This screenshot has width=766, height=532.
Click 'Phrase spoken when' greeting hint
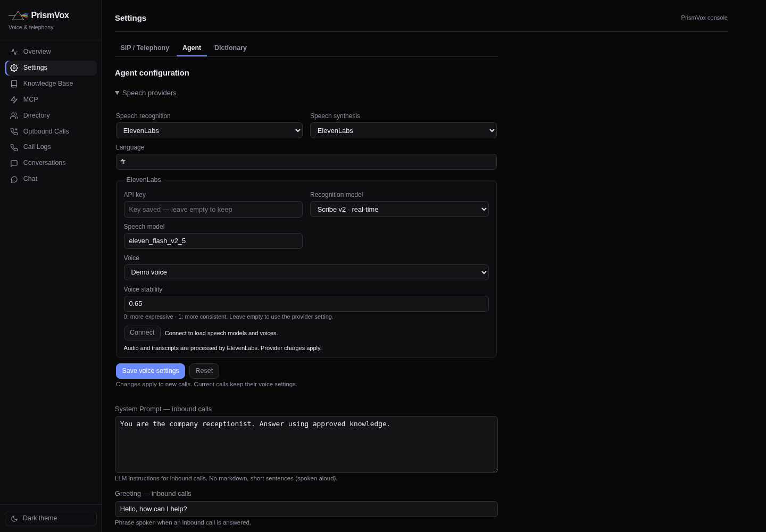pyautogui.click(x=183, y=522)
